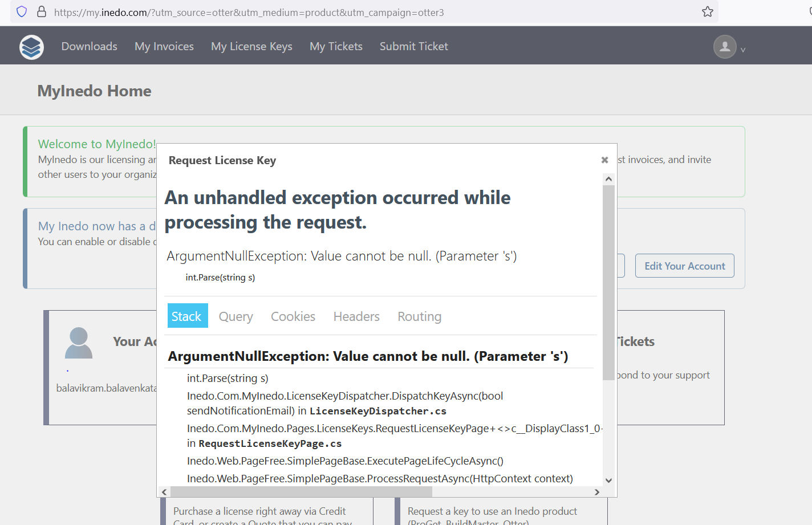Switch to the Routing tab
This screenshot has height=525, width=812.
[x=420, y=316]
